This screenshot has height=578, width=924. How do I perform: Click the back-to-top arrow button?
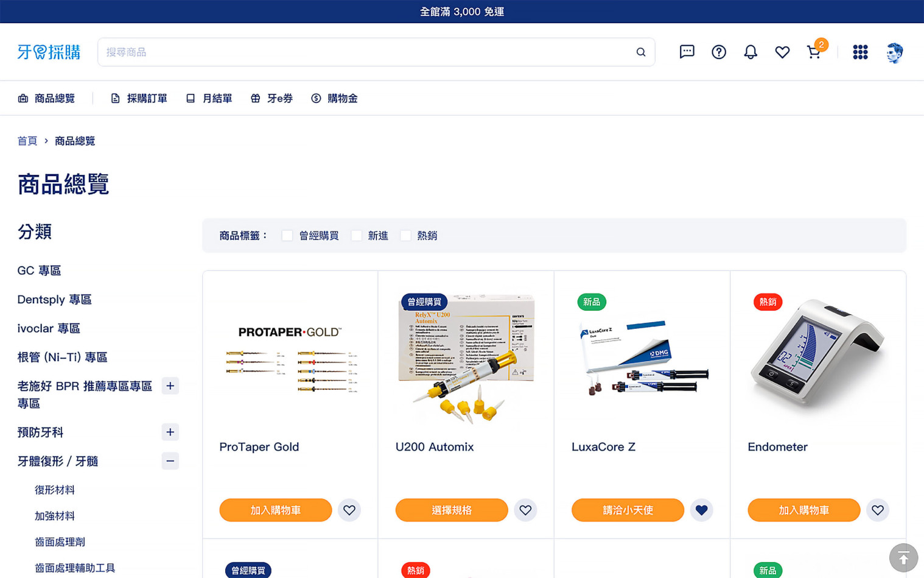click(x=903, y=557)
